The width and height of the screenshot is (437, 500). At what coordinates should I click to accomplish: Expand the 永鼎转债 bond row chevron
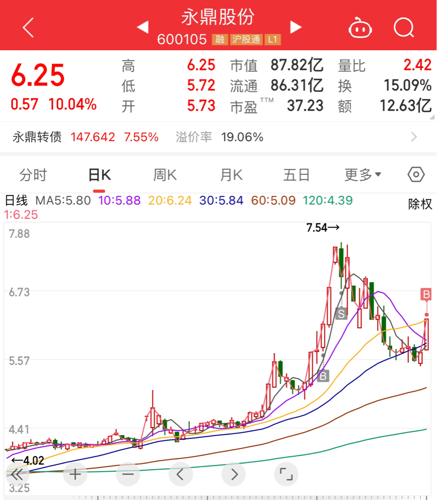pyautogui.click(x=414, y=137)
